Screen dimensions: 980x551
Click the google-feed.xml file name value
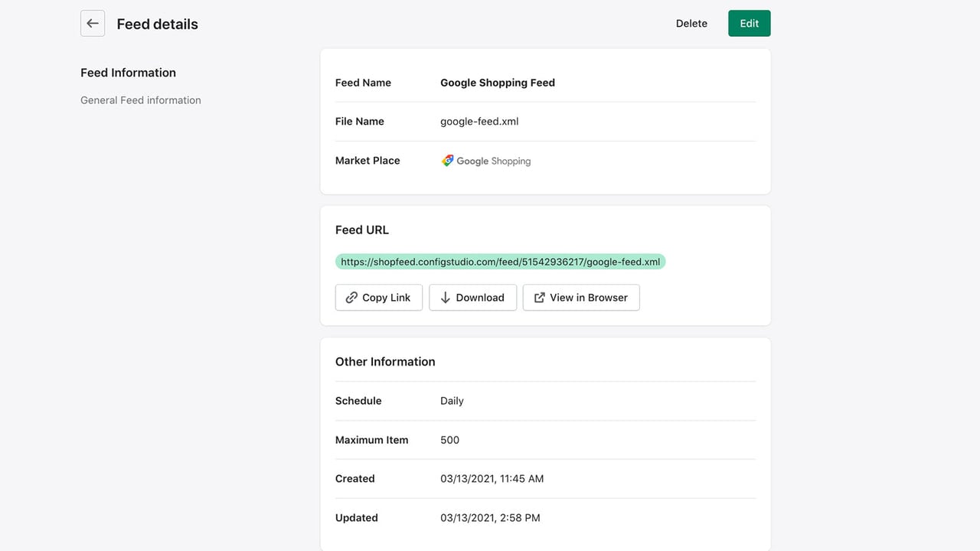click(479, 122)
